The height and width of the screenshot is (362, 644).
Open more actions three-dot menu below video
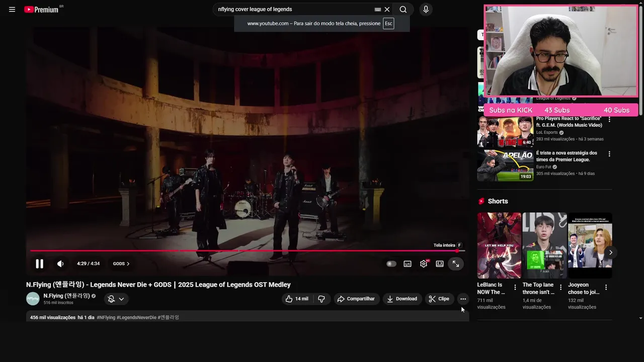point(463,299)
